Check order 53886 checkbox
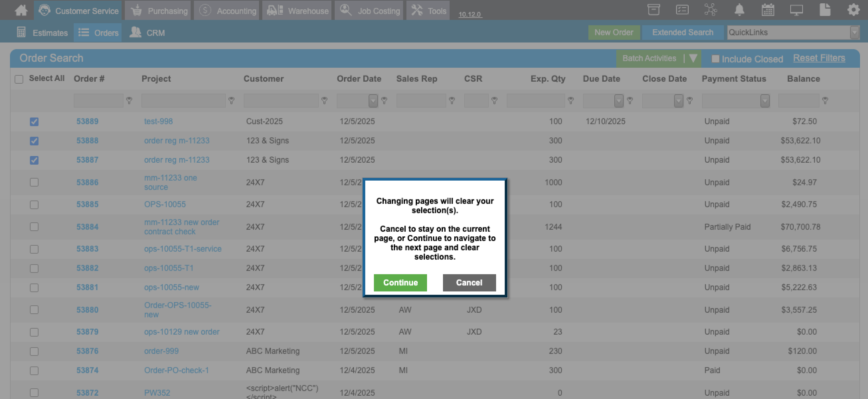Image resolution: width=868 pixels, height=399 pixels. pos(34,182)
